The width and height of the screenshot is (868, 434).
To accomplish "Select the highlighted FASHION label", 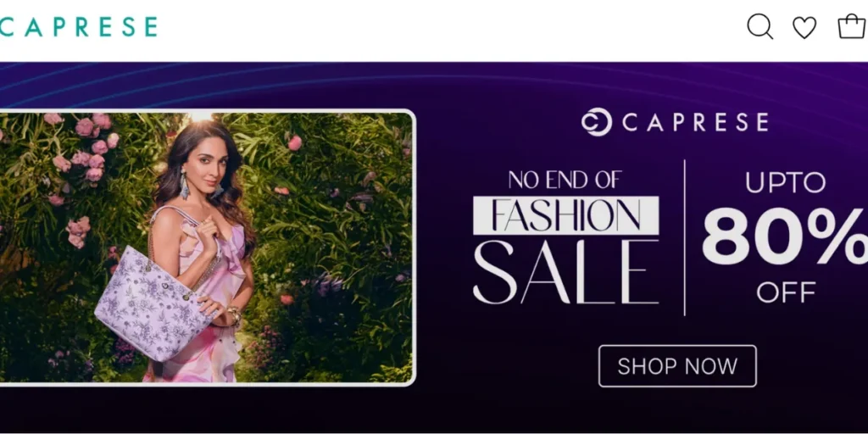I will point(565,215).
